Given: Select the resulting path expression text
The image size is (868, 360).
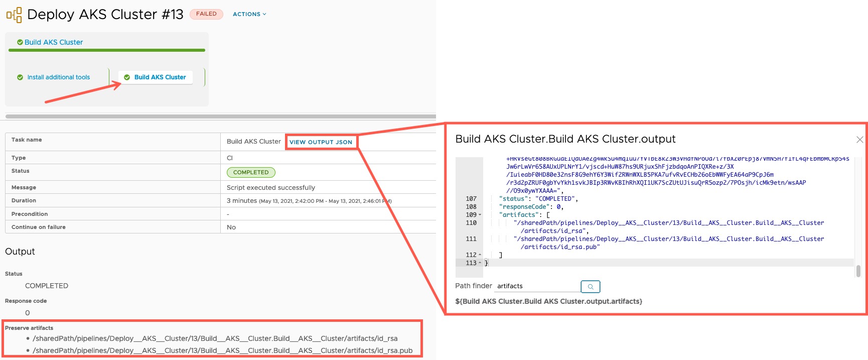Looking at the screenshot, I should (549, 302).
